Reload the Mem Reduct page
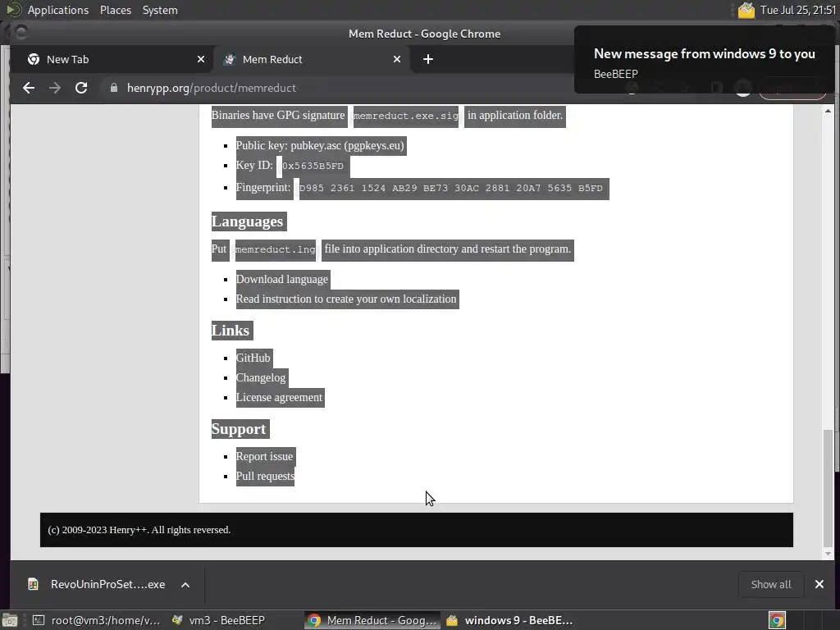This screenshot has height=630, width=840. (81, 88)
